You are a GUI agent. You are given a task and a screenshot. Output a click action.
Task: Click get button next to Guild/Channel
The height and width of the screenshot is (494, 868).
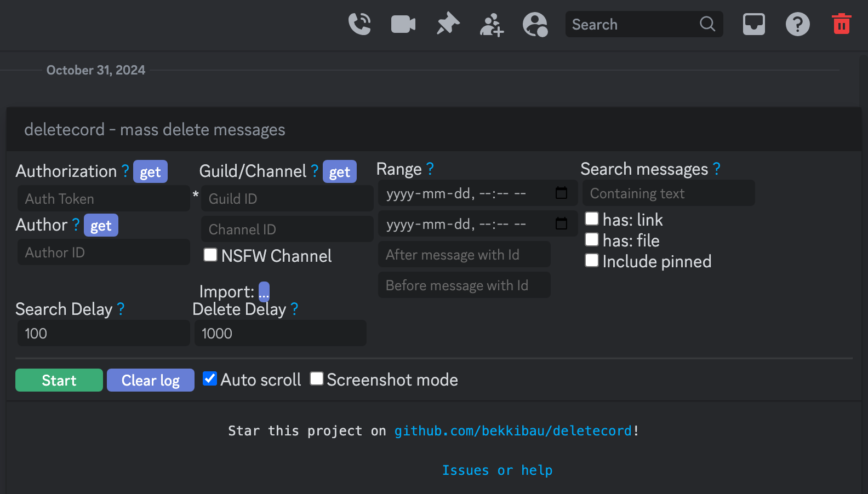click(340, 171)
